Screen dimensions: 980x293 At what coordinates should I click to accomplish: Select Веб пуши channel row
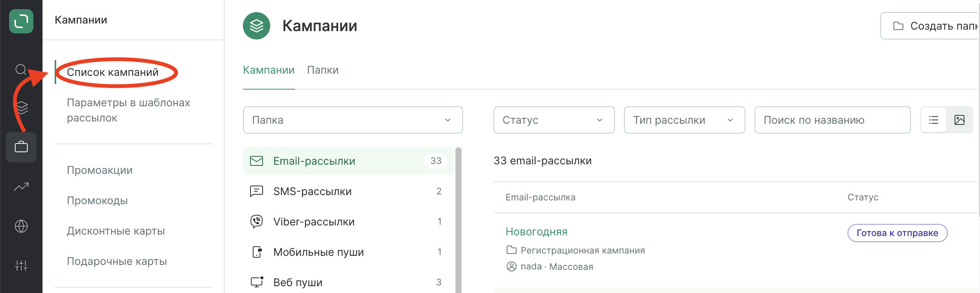348,282
